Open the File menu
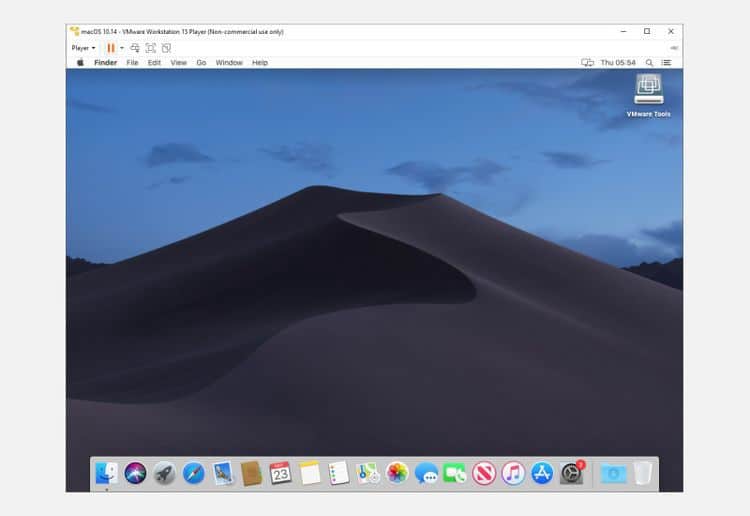750x516 pixels. [x=132, y=63]
